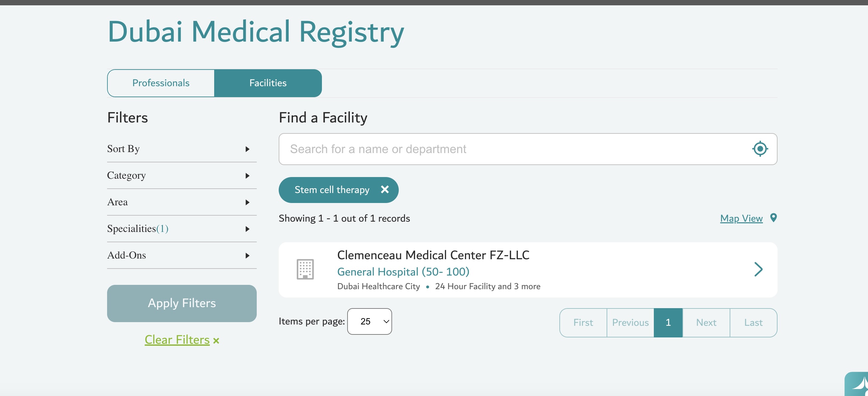Expand the Sort By filter section
The image size is (868, 396).
(x=182, y=149)
